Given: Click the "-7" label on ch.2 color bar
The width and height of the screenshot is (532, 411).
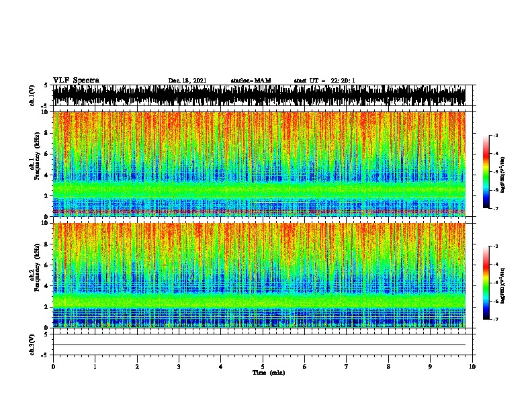Looking at the screenshot, I should pyautogui.click(x=496, y=319).
